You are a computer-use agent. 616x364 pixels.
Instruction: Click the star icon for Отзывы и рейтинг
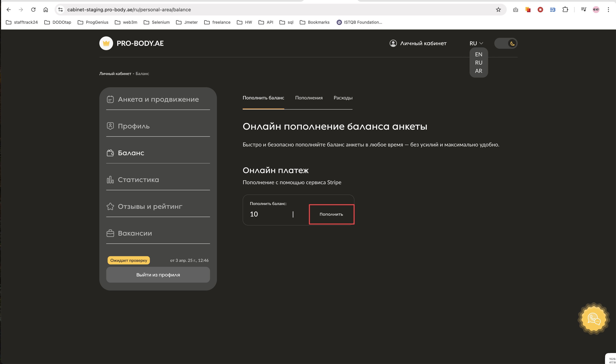point(110,207)
